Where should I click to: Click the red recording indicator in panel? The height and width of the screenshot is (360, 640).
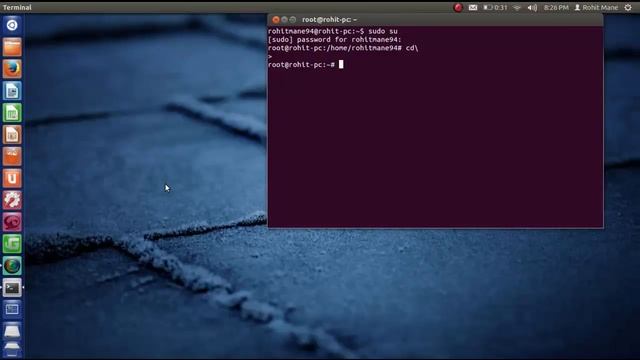click(x=458, y=7)
